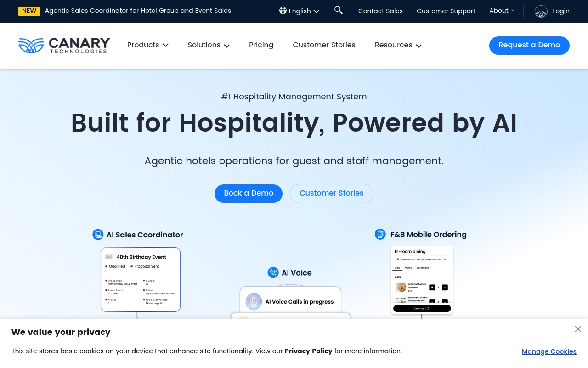Click the yellow NEW badge
The image size is (588, 368).
pos(29,11)
